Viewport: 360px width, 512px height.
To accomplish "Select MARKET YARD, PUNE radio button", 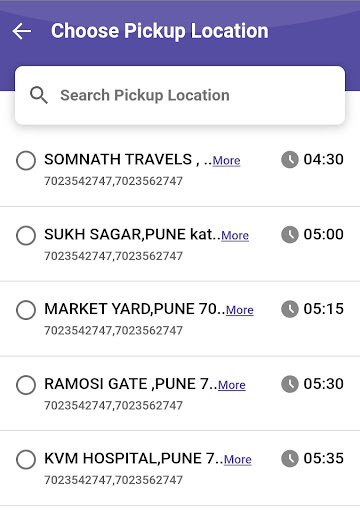I will point(26,310).
